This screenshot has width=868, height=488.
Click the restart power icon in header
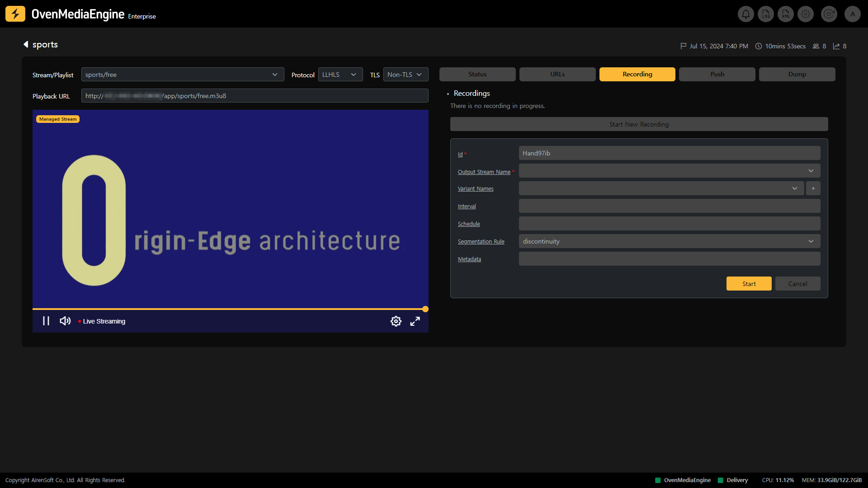(829, 14)
